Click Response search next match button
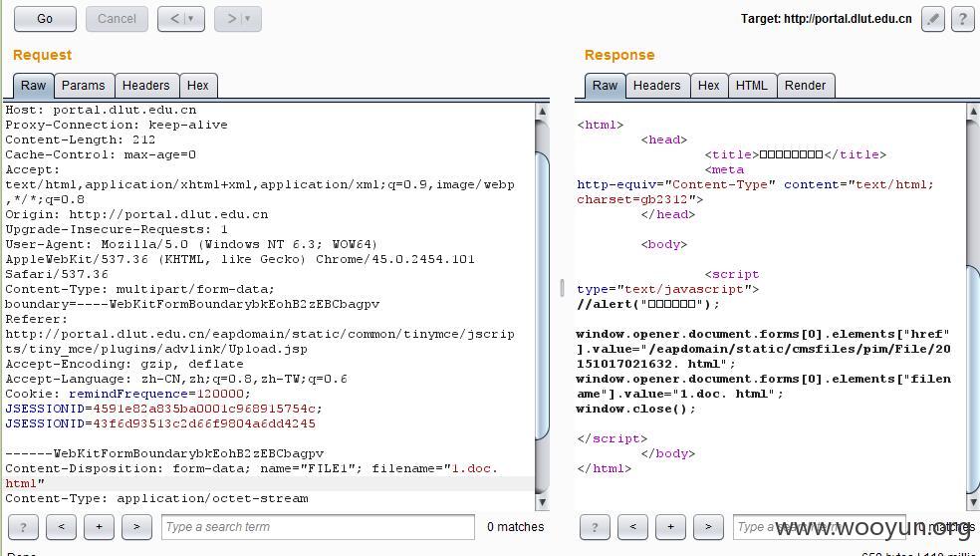Screen dimensions: 980x556 (x=708, y=527)
